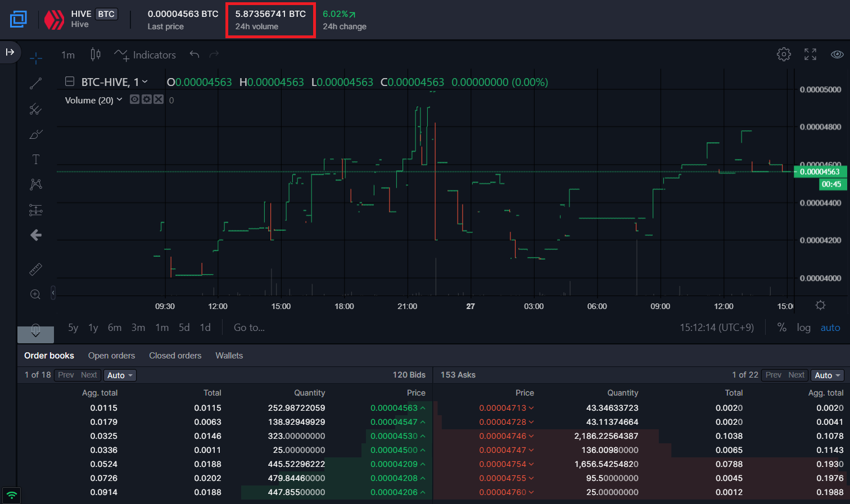Select the brush drawing tool

36,134
